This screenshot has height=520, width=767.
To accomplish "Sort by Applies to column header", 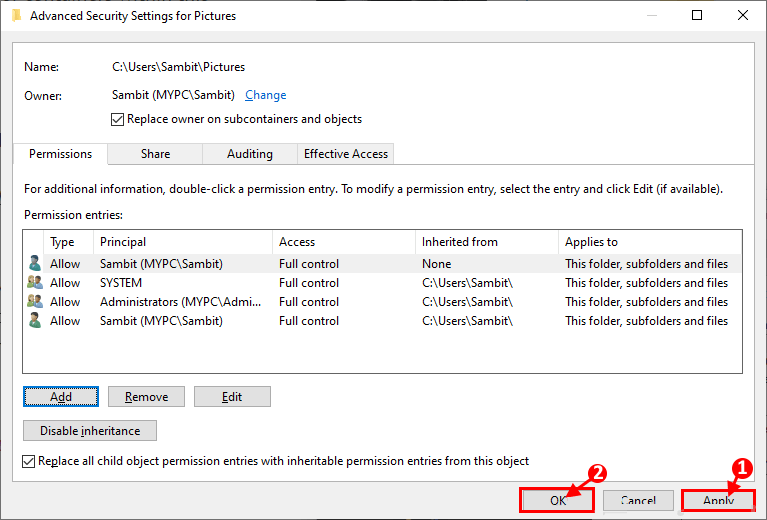I will click(650, 242).
